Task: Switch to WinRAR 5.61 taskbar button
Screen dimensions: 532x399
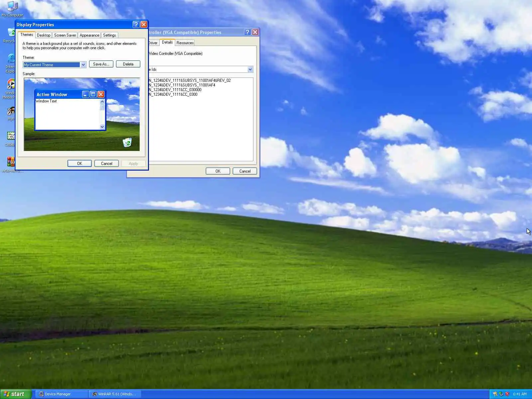Action: click(x=115, y=394)
